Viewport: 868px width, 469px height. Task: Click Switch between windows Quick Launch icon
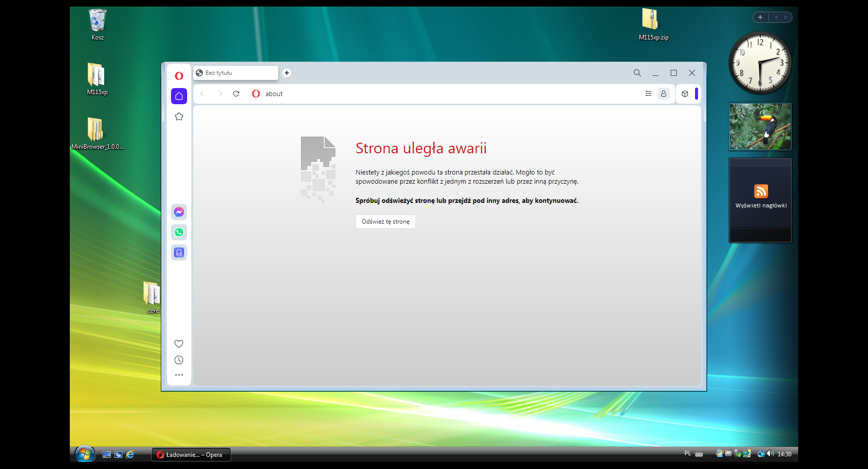click(118, 454)
